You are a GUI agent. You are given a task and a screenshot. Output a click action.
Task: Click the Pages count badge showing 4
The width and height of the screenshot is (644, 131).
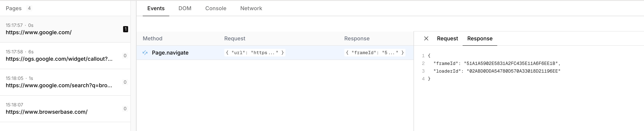29,8
